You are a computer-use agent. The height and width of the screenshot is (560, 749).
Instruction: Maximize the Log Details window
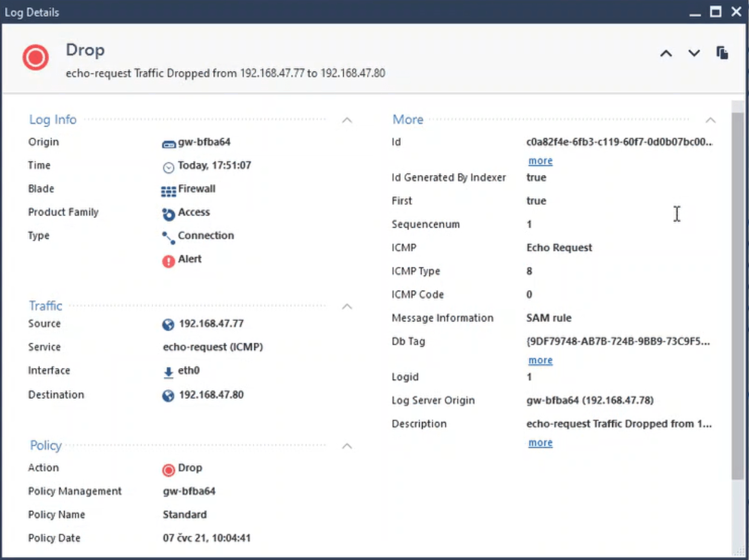point(716,12)
